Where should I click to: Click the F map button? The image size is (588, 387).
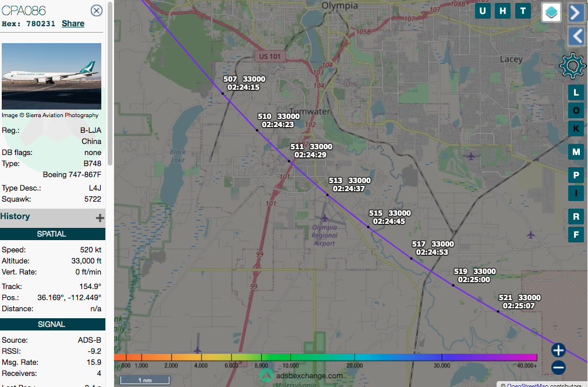tap(576, 235)
